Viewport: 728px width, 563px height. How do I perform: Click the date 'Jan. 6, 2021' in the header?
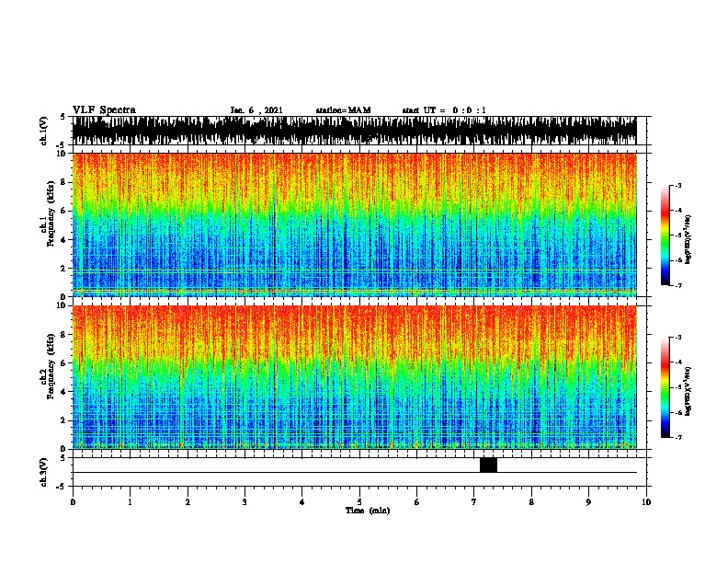pyautogui.click(x=256, y=110)
